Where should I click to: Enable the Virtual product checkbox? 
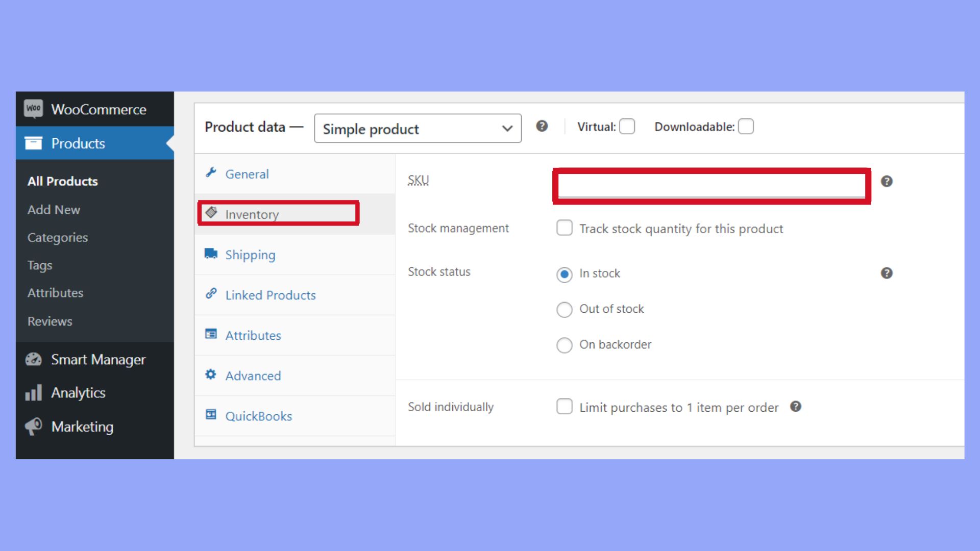pyautogui.click(x=627, y=127)
